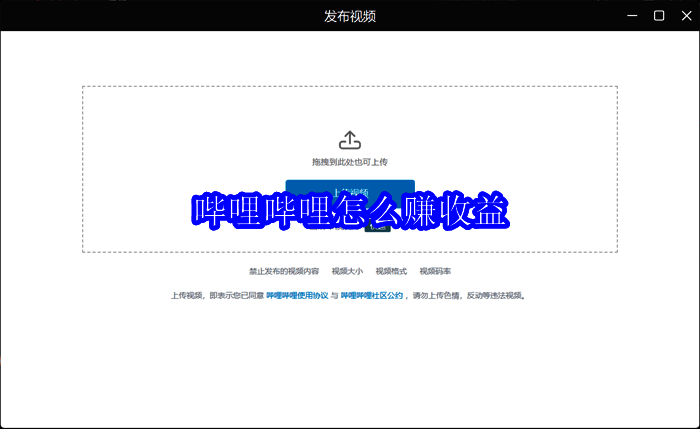Maximize the 发布视频 window
This screenshot has height=429, width=700.
(x=659, y=16)
